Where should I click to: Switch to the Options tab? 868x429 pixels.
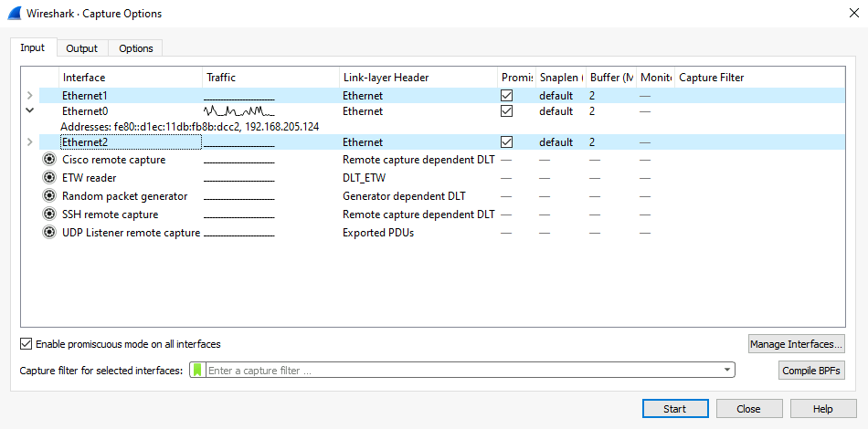[135, 48]
